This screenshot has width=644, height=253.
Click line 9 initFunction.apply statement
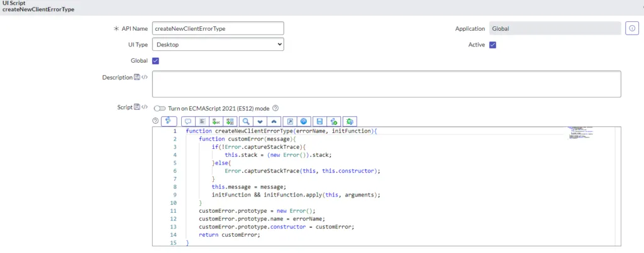[296, 195]
